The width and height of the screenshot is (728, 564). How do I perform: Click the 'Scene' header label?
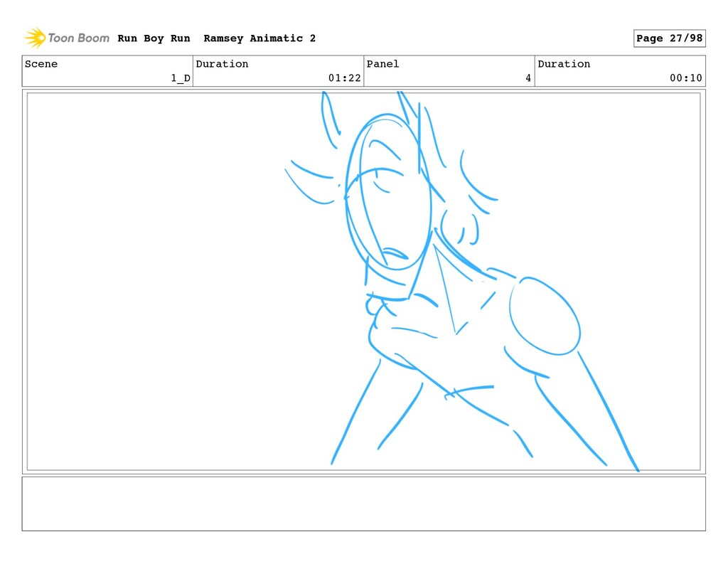click(x=41, y=63)
